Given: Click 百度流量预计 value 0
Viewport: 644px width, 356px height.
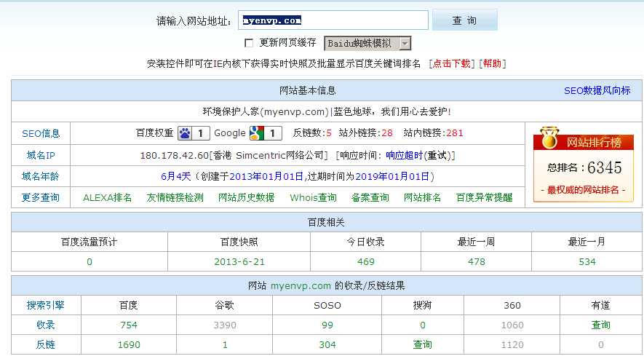Looking at the screenshot, I should [89, 262].
